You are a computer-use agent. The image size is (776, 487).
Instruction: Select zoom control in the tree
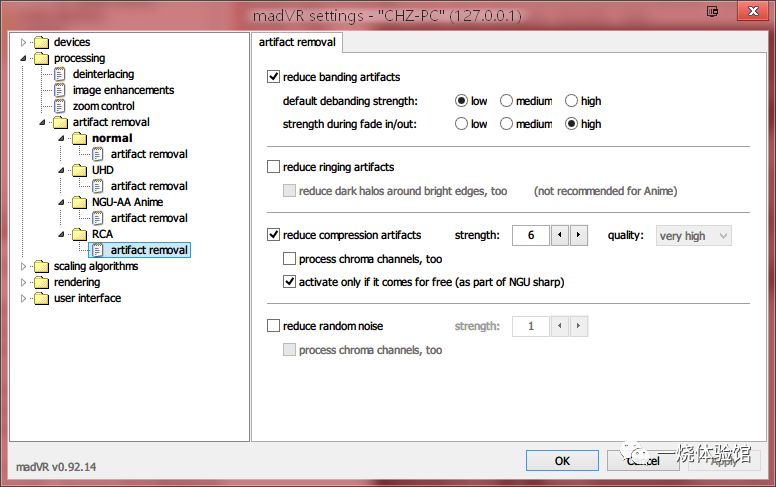pyautogui.click(x=103, y=106)
